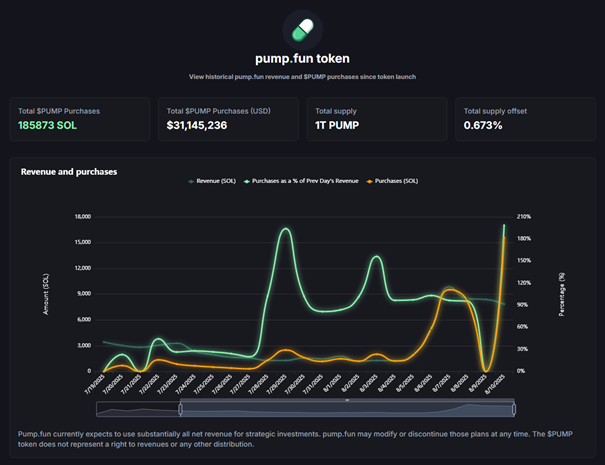This screenshot has height=465, width=605.
Task: Toggle Purchases as a % of Prev Day's Revenue legend
Action: [x=301, y=181]
